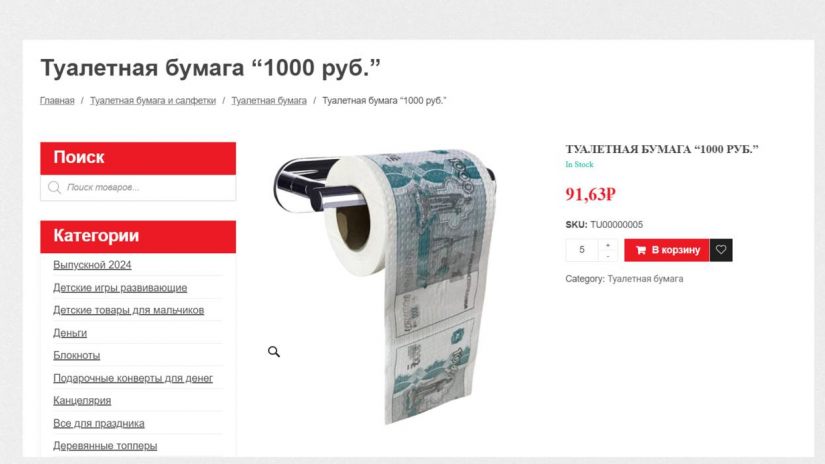Click the quantity input showing 5
This screenshot has width=825, height=464.
(x=582, y=250)
